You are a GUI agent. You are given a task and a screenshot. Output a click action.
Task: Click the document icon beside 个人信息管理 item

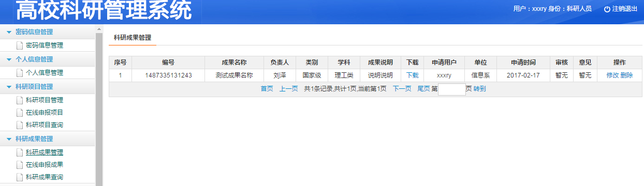pos(20,73)
